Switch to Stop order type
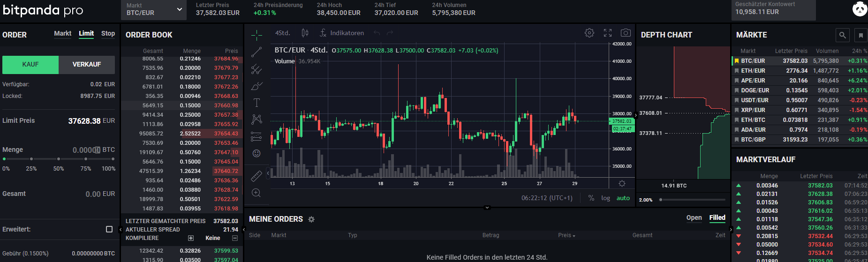 pos(108,33)
